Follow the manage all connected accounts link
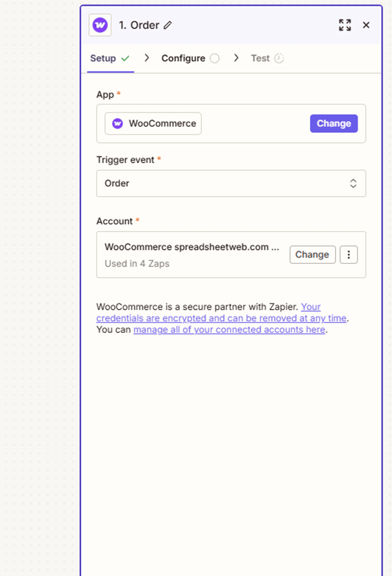This screenshot has height=576, width=392. pos(229,330)
